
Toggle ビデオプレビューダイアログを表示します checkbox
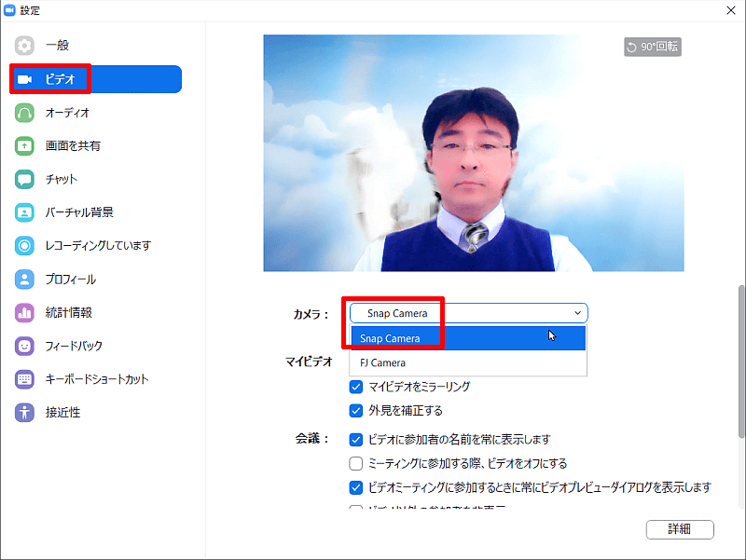pyautogui.click(x=356, y=487)
